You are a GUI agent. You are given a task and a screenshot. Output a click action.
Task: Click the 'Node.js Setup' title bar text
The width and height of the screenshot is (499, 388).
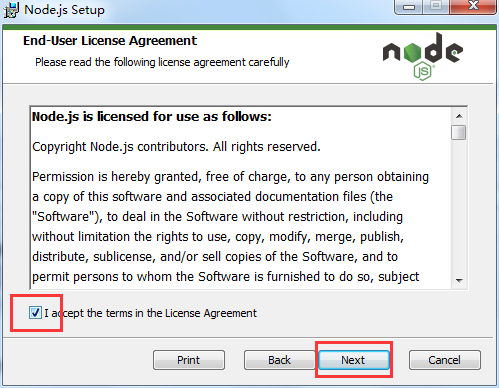click(x=64, y=10)
